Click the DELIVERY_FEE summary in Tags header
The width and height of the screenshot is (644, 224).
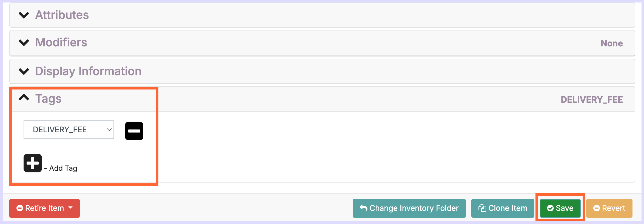592,100
